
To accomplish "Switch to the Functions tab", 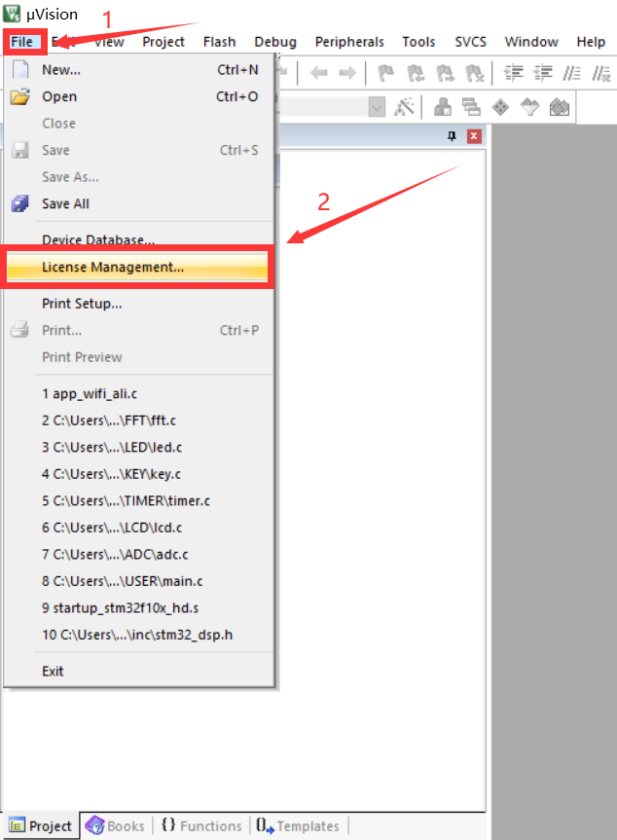I will [201, 826].
